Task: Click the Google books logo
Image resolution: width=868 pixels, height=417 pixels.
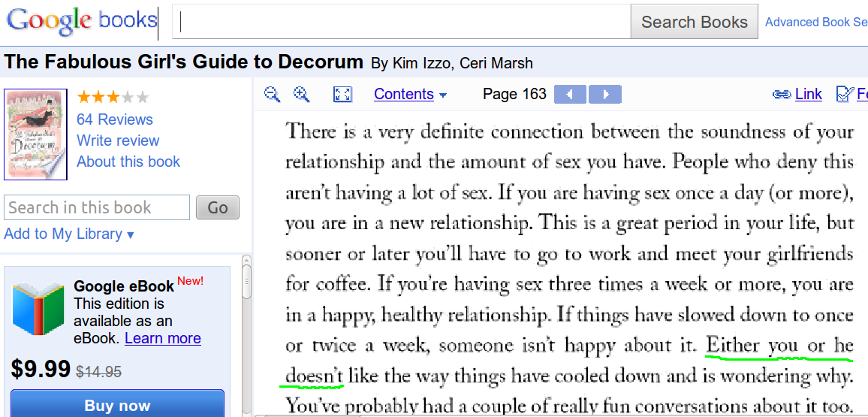Action: (82, 21)
